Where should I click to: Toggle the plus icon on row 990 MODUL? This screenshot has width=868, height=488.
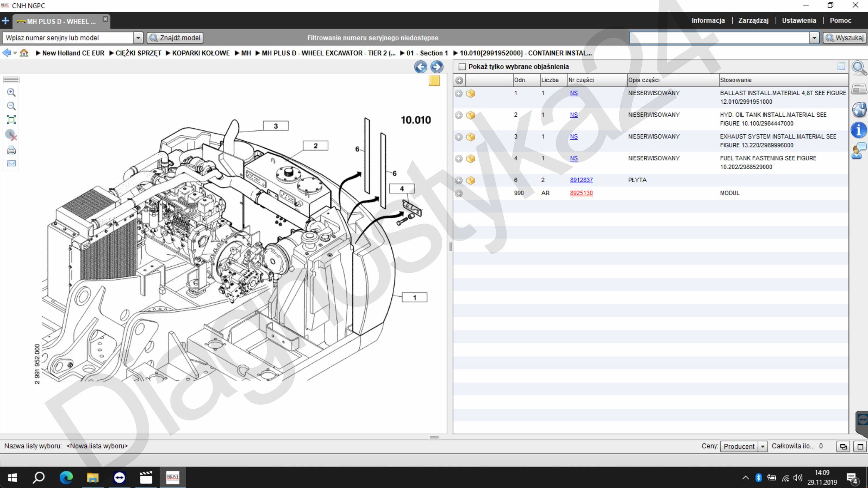pos(459,193)
